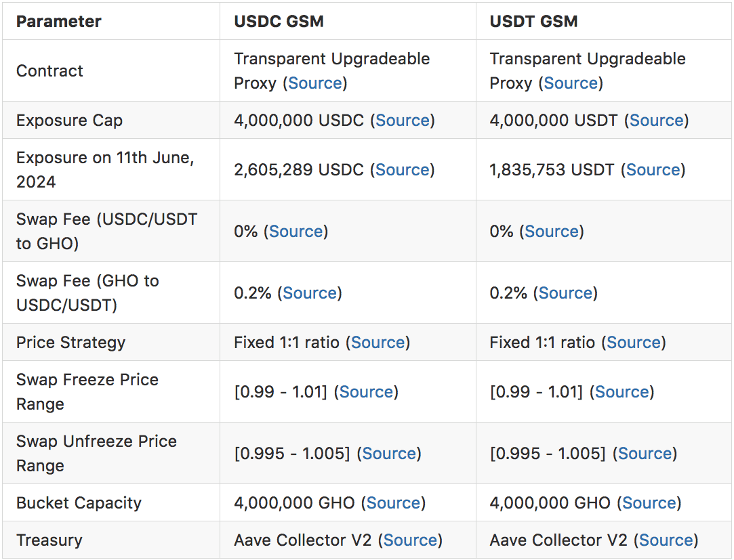The image size is (734, 560).
Task: Open USDT GSM Contract Source link
Action: coord(571,83)
